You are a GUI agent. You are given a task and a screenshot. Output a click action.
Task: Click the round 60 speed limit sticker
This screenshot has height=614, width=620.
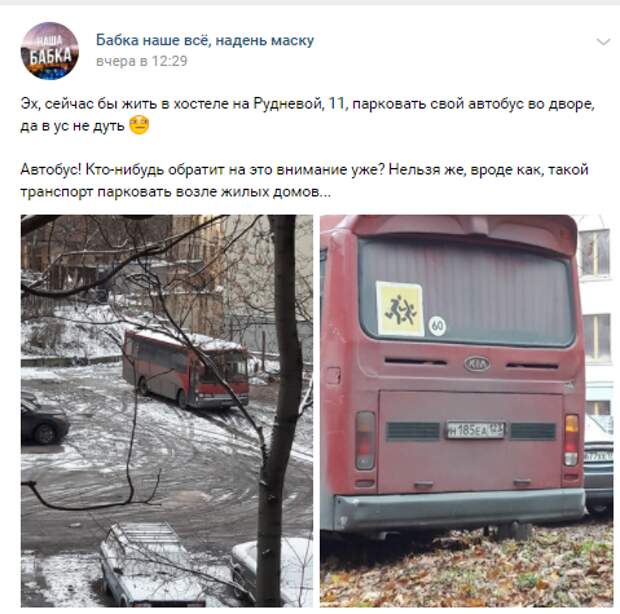437,326
